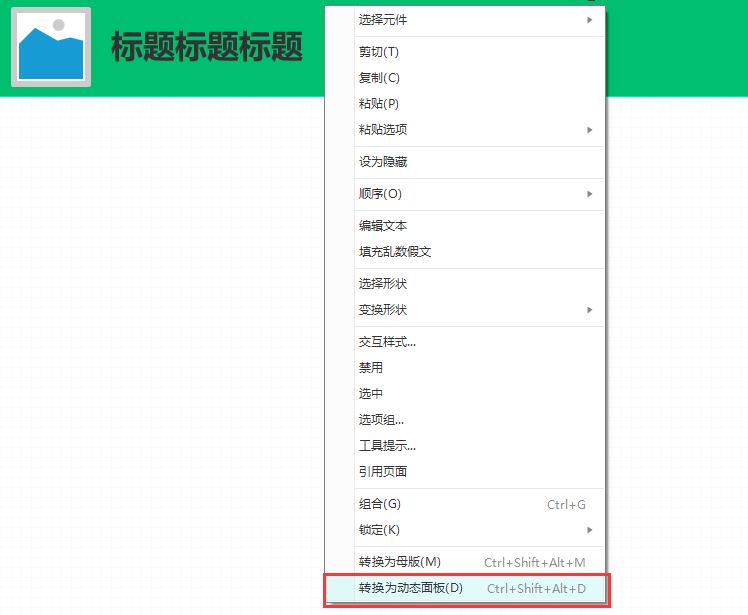Open the 变换形状 submenu
The width and height of the screenshot is (748, 615).
[383, 310]
